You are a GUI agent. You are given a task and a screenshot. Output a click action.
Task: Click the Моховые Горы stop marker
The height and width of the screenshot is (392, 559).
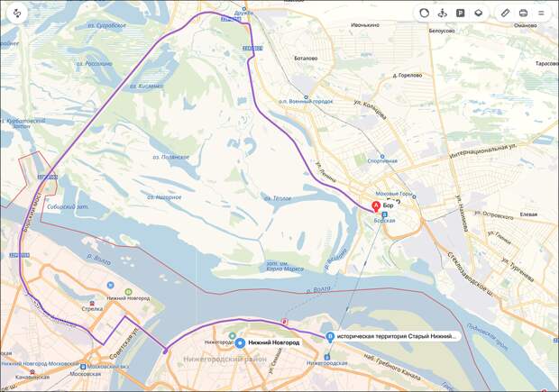click(414, 196)
